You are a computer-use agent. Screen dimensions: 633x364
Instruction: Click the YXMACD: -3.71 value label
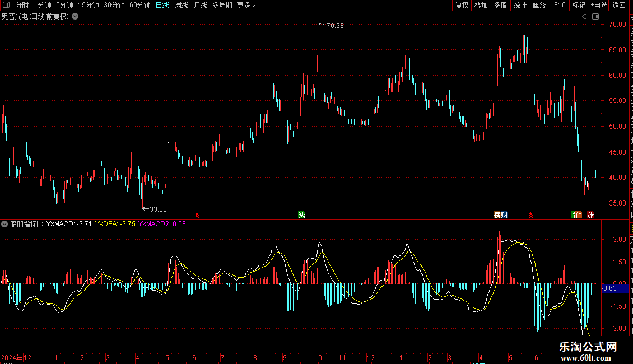click(x=69, y=223)
